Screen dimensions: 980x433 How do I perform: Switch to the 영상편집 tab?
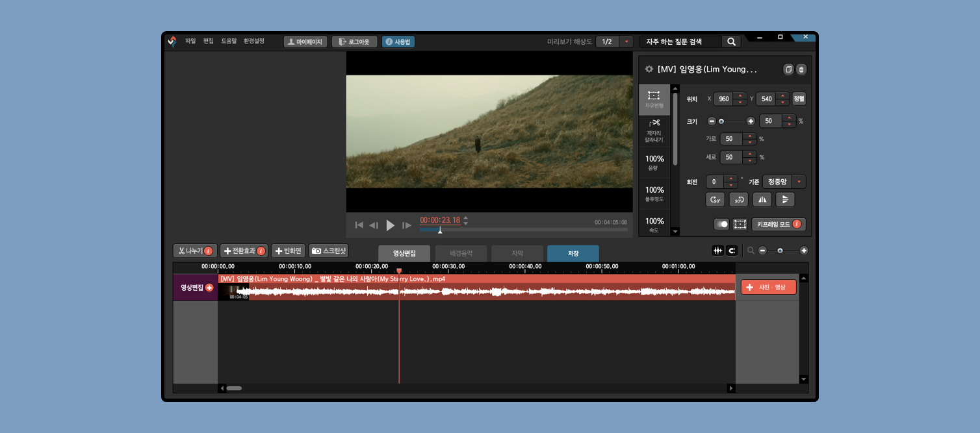[x=404, y=253]
